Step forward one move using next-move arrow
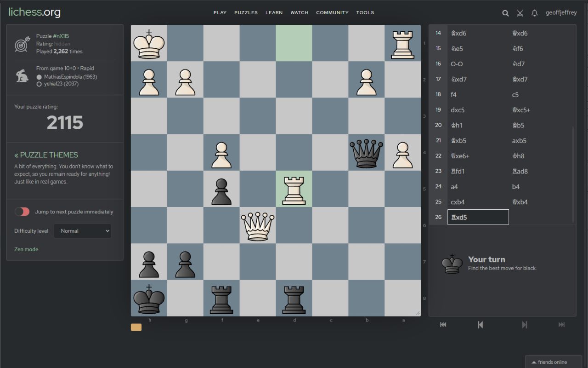This screenshot has height=368, width=588. tap(525, 324)
